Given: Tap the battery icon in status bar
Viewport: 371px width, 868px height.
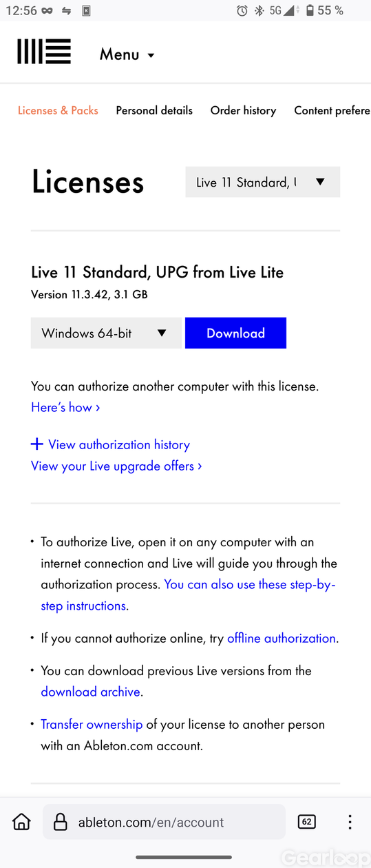Looking at the screenshot, I should point(310,10).
